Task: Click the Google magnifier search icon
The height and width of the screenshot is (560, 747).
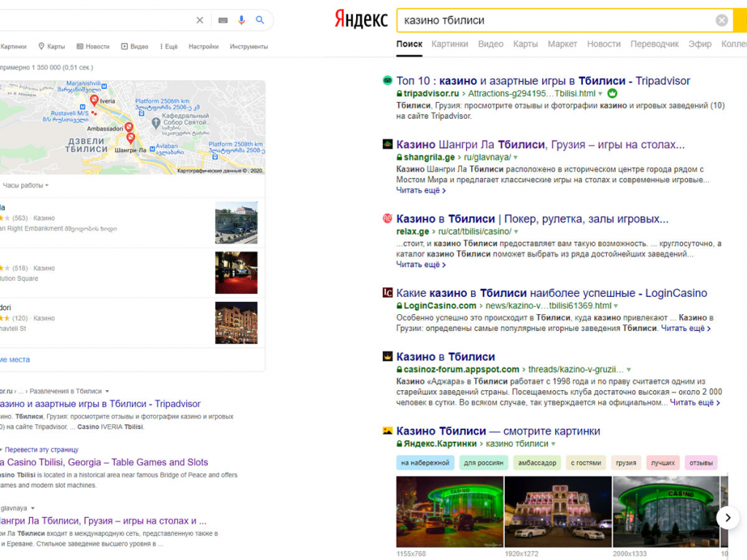Action: tap(260, 20)
